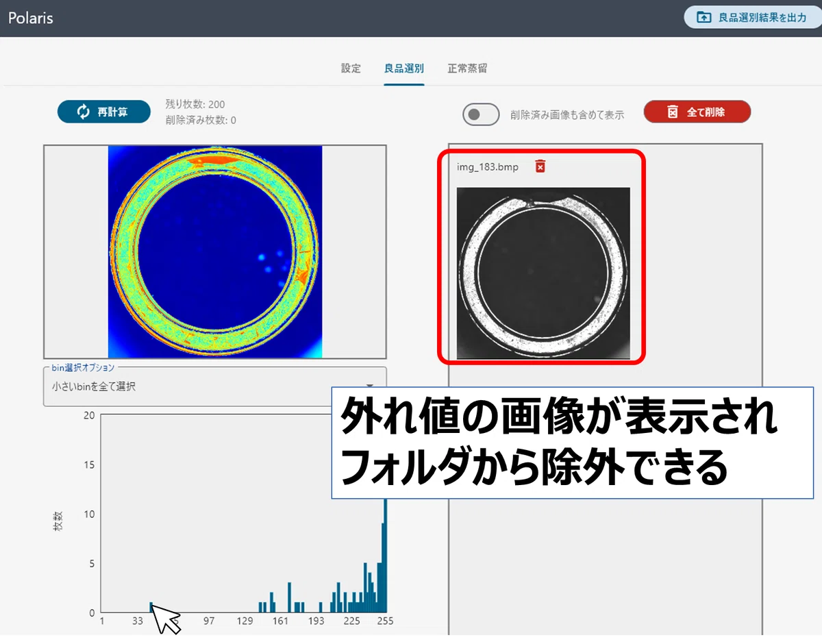Click the 削除済み枚数: 0 label
Image resolution: width=822 pixels, height=644 pixels.
201,120
